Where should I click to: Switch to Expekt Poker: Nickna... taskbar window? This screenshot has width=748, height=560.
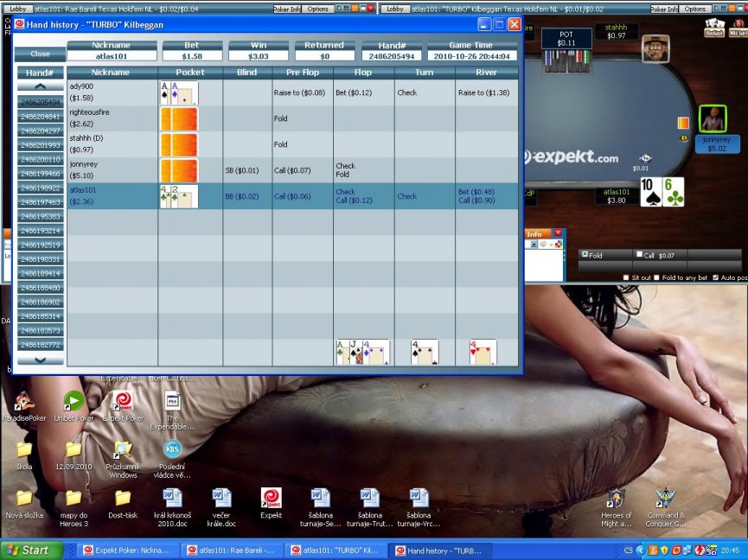(129, 550)
